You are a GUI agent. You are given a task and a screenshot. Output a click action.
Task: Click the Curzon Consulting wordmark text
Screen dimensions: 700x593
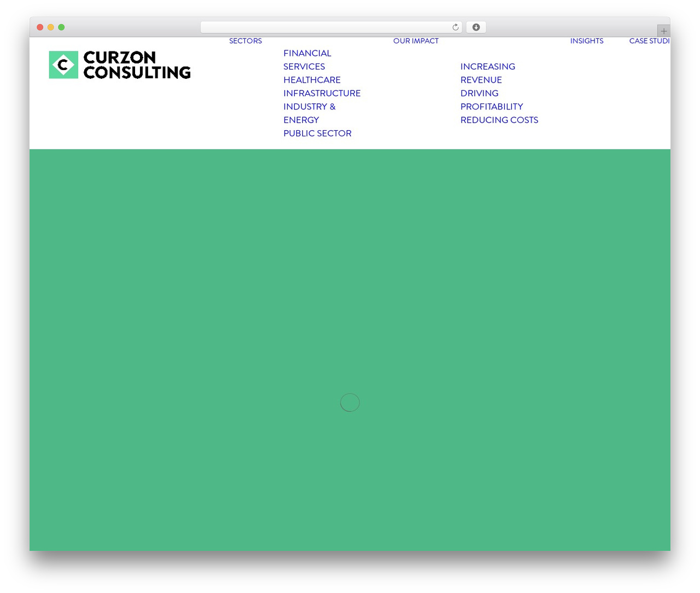[137, 65]
